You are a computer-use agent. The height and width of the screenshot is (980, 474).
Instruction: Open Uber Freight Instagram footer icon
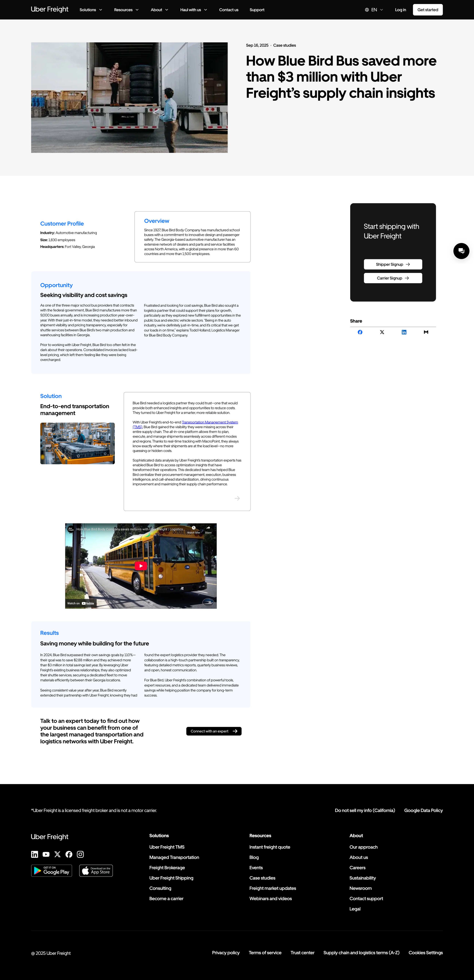80,854
